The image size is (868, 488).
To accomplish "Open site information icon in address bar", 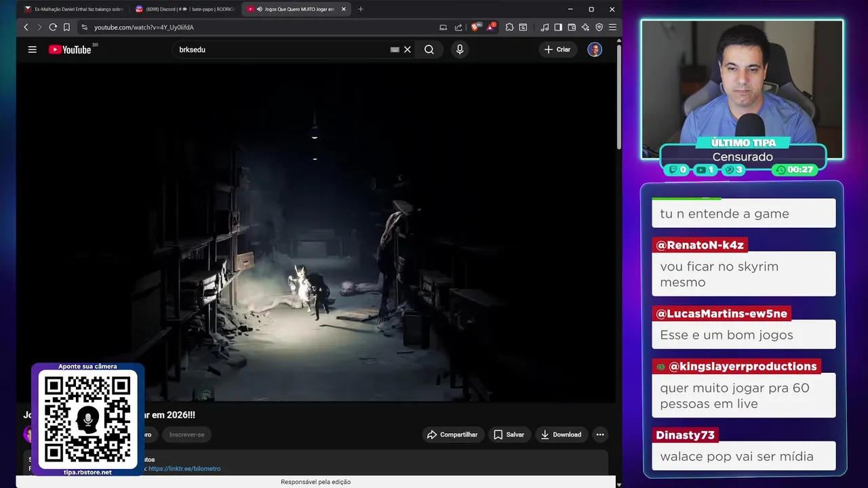I will point(84,27).
